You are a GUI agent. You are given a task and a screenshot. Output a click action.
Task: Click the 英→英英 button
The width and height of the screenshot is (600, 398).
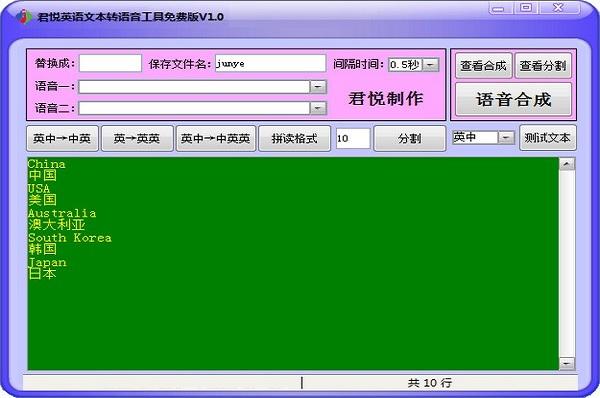coord(137,138)
